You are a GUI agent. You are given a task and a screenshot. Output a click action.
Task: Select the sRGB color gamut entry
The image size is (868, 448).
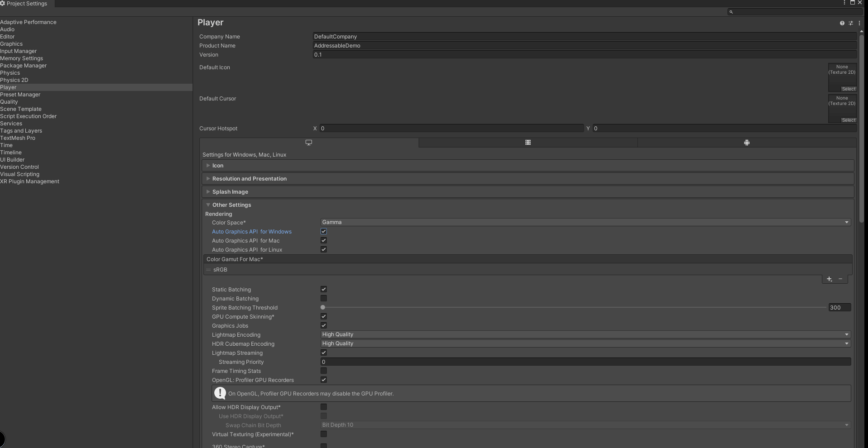pyautogui.click(x=528, y=270)
